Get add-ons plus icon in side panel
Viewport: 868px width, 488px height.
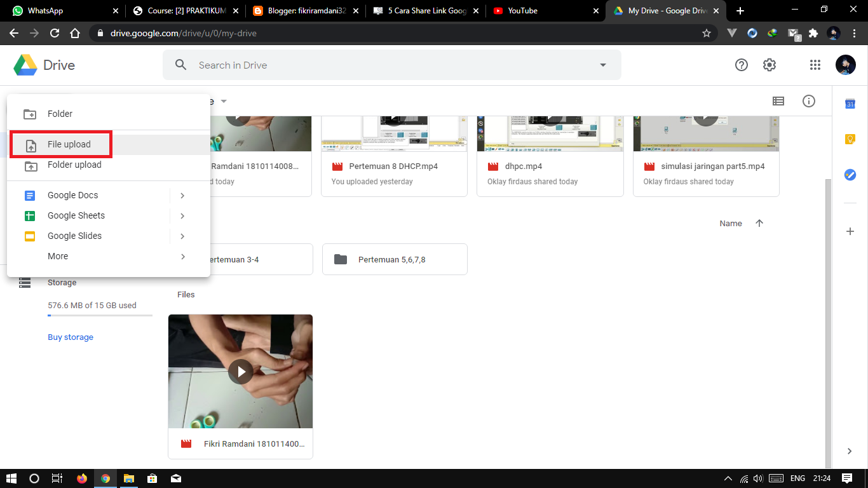click(x=850, y=231)
